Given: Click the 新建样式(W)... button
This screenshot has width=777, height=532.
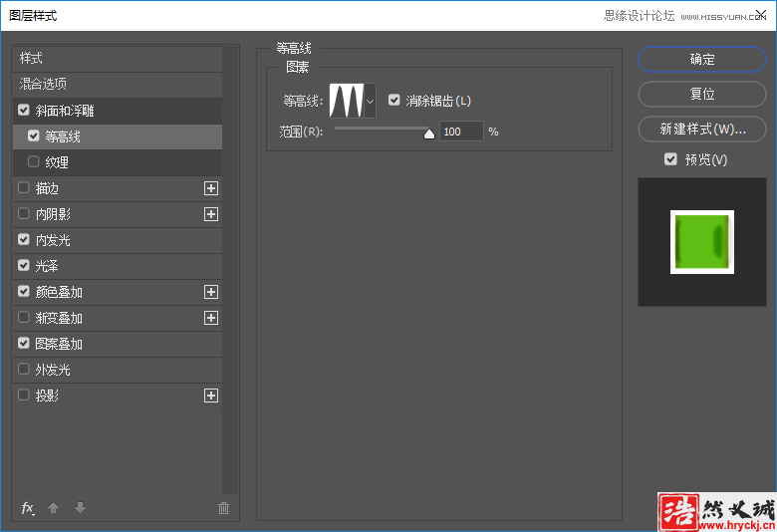Looking at the screenshot, I should click(702, 129).
